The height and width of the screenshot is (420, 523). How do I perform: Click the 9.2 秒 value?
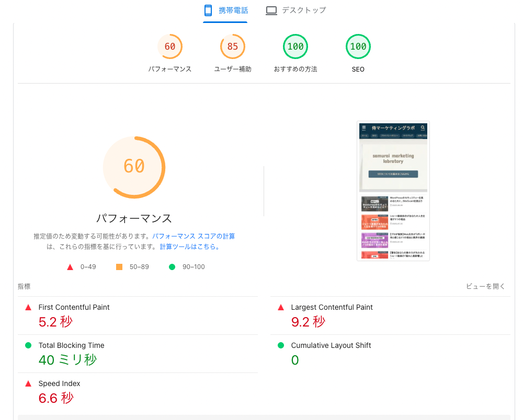[x=308, y=322]
